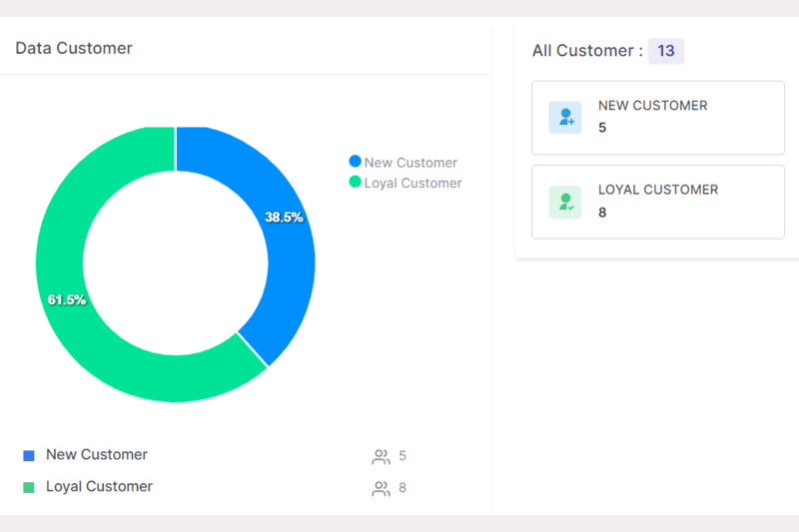Image resolution: width=799 pixels, height=532 pixels.
Task: Click the blue square next to New Customer
Action: tap(29, 455)
